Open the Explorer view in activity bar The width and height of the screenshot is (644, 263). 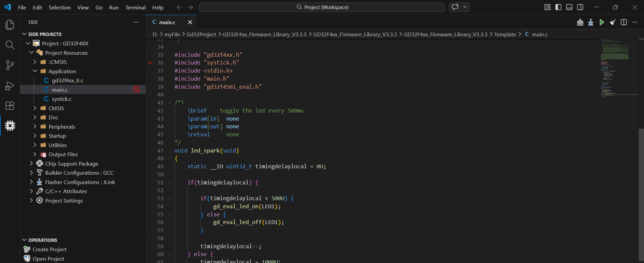click(x=10, y=25)
